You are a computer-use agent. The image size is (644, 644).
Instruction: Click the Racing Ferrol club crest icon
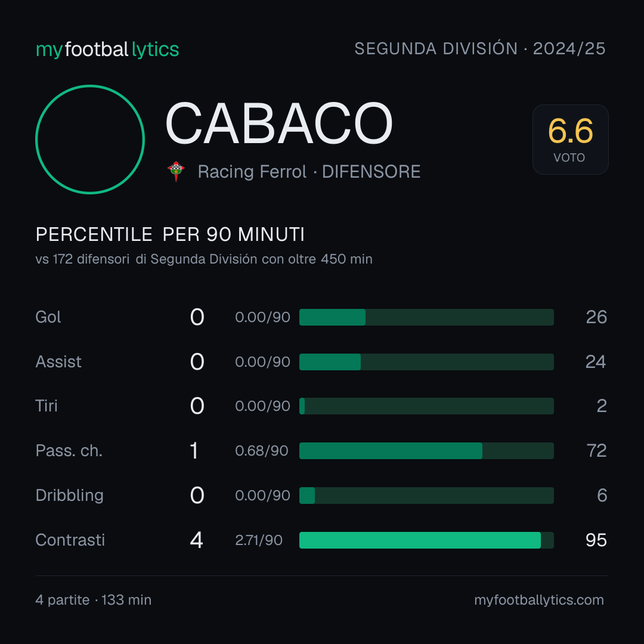(176, 171)
